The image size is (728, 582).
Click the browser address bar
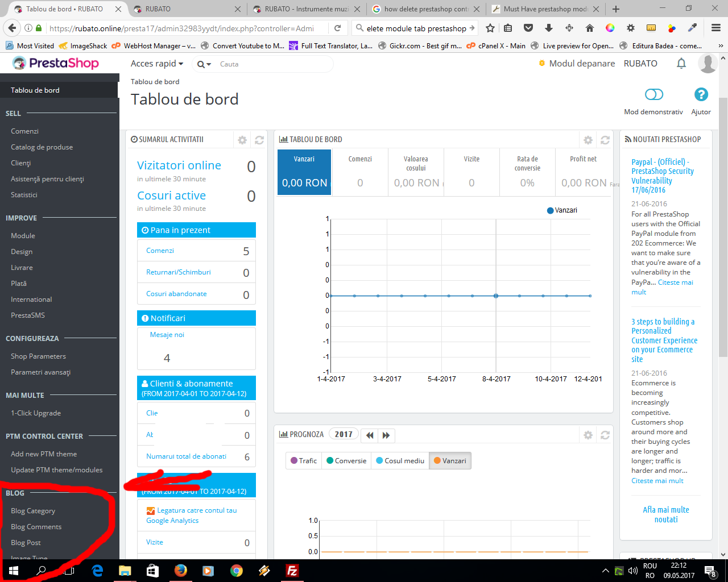click(x=182, y=28)
